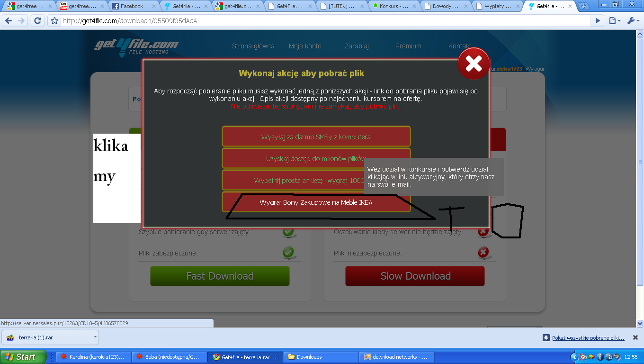644x364 pixels.
Task: Open the Premium navigation menu item
Action: click(408, 46)
